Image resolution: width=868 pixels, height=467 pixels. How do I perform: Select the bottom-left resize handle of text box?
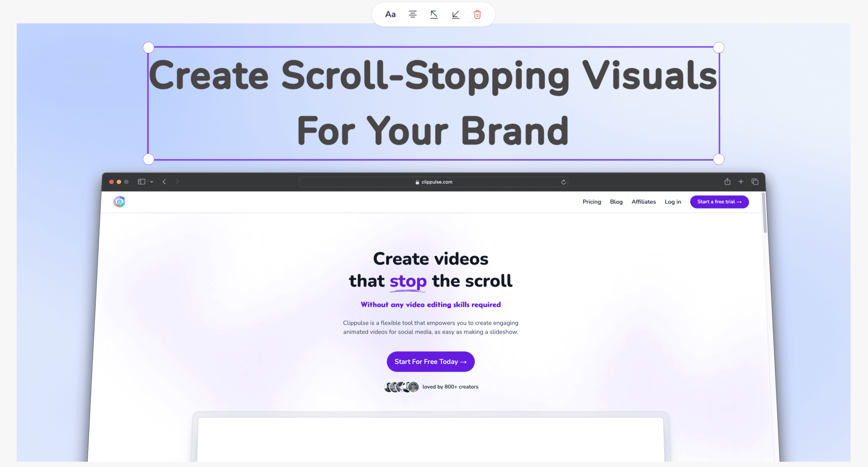(149, 159)
